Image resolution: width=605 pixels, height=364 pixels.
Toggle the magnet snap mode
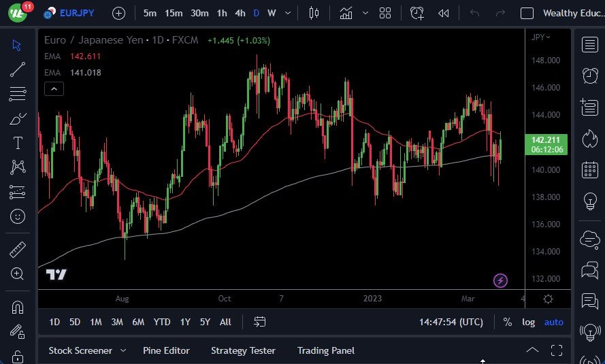pos(18,307)
